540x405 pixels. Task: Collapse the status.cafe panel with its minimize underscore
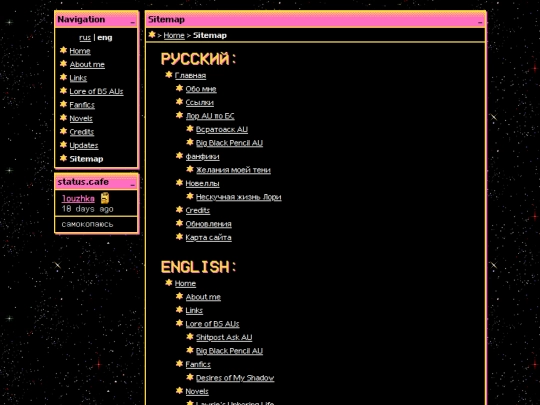[x=133, y=185]
